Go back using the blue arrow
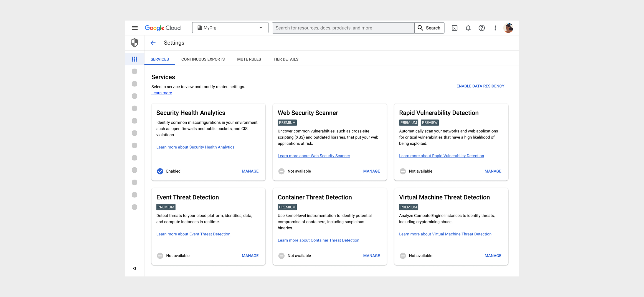644x297 pixels. [153, 43]
